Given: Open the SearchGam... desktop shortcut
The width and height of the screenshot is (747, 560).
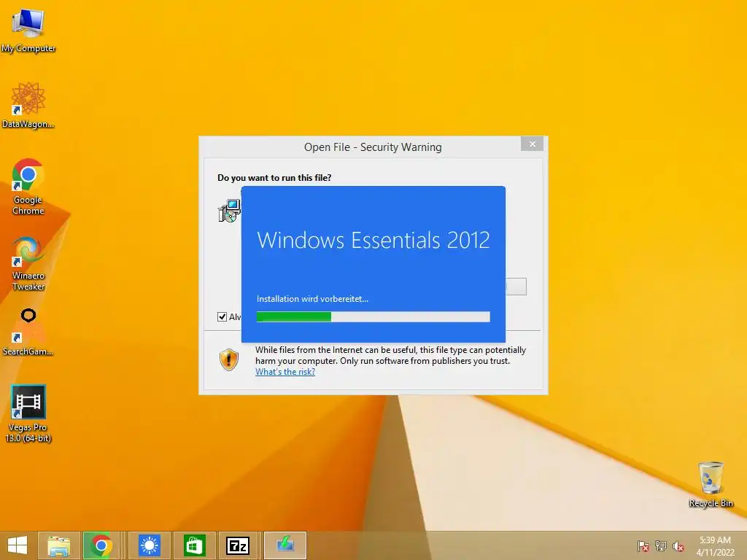Looking at the screenshot, I should coord(28,332).
